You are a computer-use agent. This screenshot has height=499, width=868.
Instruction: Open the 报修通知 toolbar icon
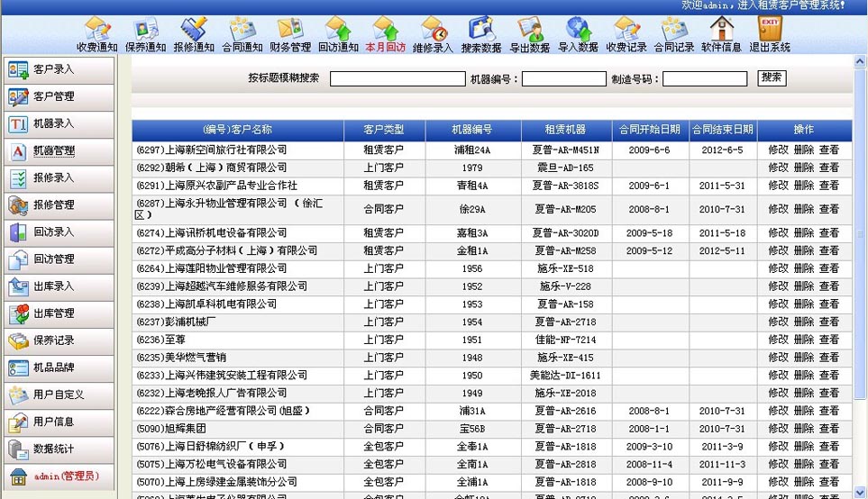pyautogui.click(x=194, y=34)
